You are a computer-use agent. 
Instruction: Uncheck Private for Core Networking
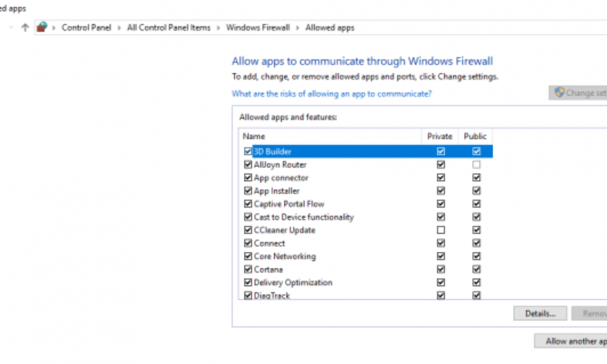click(441, 256)
